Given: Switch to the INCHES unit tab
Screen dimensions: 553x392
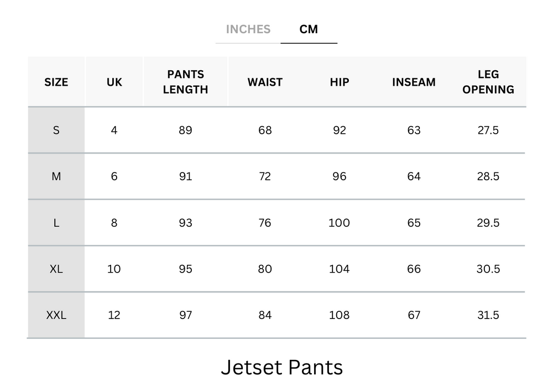Looking at the screenshot, I should click(x=248, y=29).
